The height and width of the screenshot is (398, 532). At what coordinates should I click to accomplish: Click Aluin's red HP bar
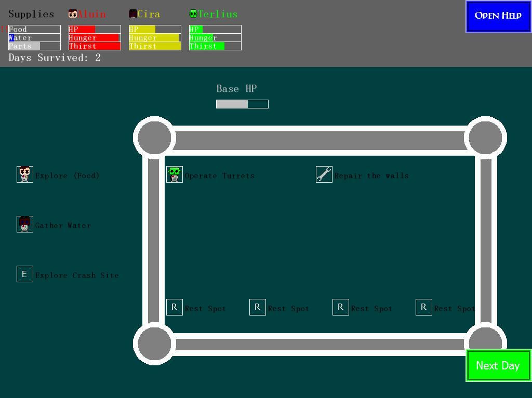[x=95, y=29]
